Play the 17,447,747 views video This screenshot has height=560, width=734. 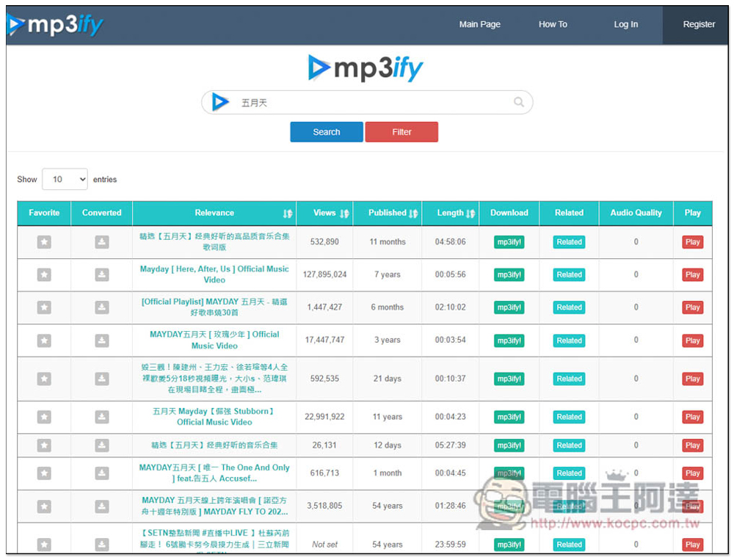(x=692, y=341)
